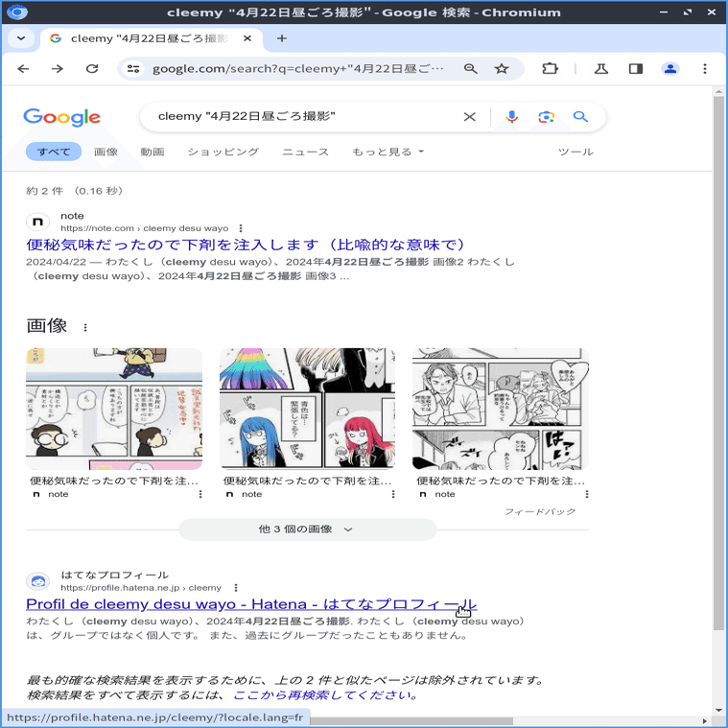The height and width of the screenshot is (728, 728).
Task: Switch to 画像 search tab
Action: pos(106,152)
